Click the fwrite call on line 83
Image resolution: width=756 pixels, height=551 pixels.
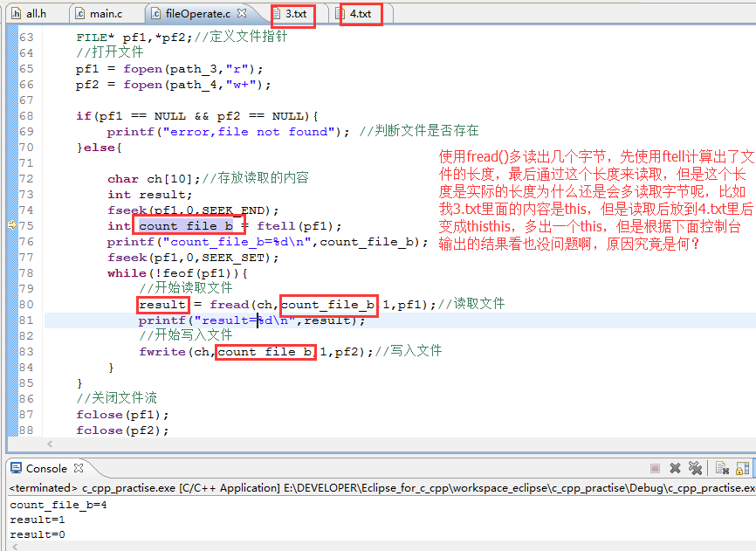click(x=252, y=352)
